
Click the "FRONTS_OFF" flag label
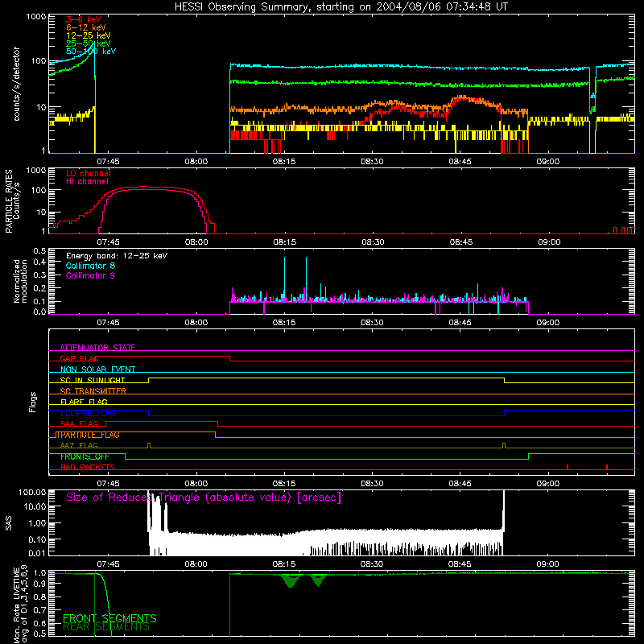coord(85,456)
